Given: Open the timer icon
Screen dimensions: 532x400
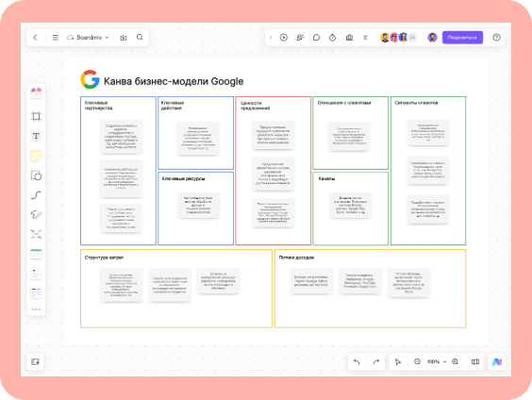Looking at the screenshot, I should (x=332, y=38).
